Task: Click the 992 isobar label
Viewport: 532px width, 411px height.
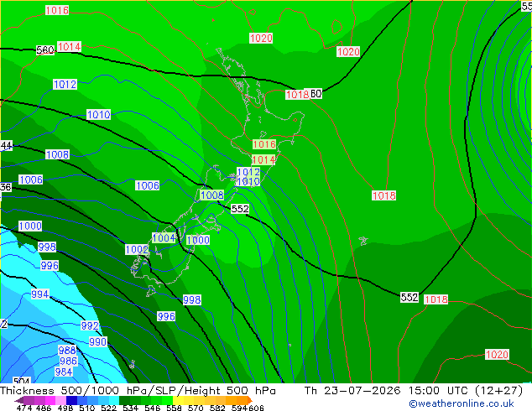Action: pos(90,326)
